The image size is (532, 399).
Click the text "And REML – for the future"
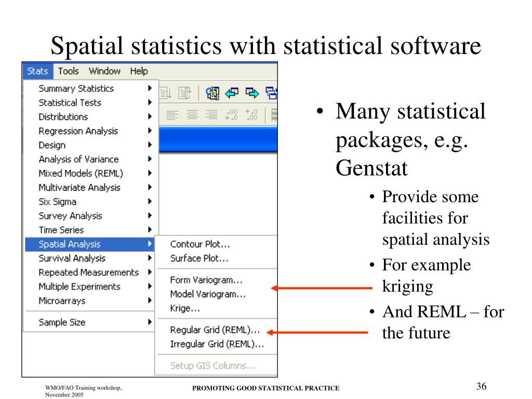click(443, 322)
